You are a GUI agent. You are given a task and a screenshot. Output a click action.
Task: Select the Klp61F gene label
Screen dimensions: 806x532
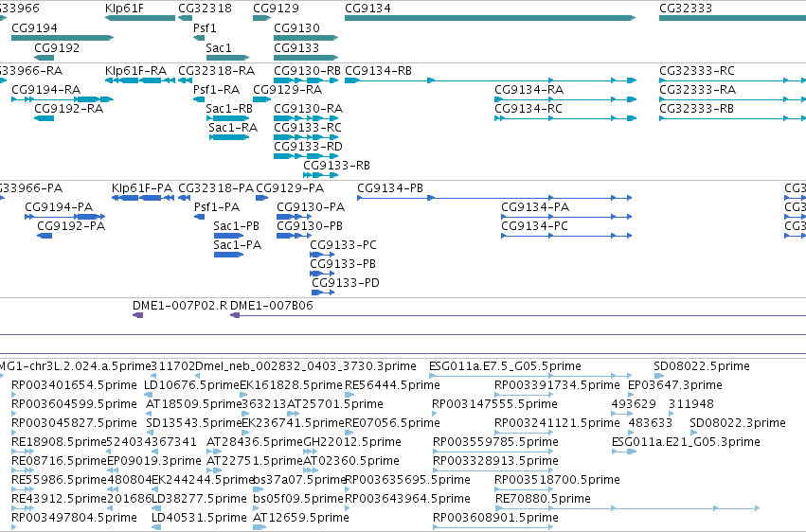(x=124, y=9)
